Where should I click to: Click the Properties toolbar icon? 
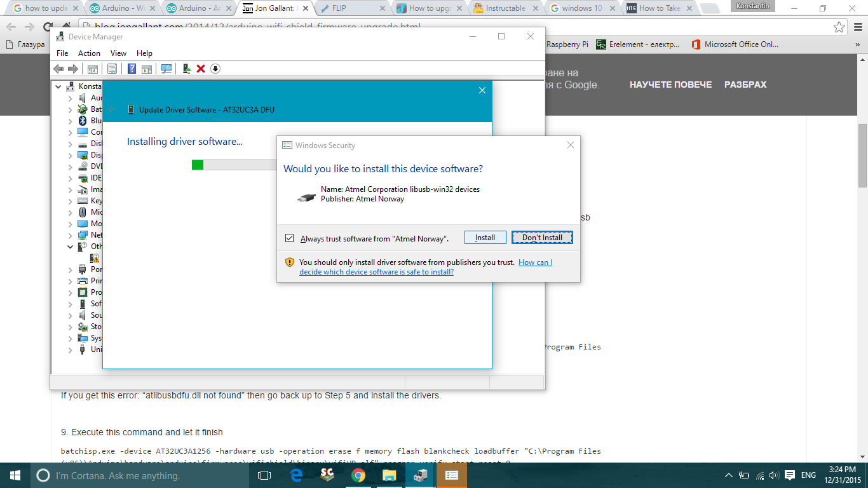pos(112,68)
